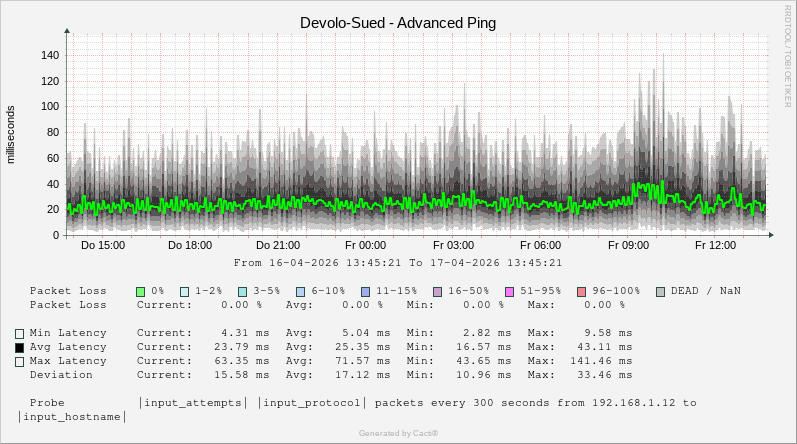Select the Do 18:00 time axis marker
797x444 pixels.
click(189, 245)
